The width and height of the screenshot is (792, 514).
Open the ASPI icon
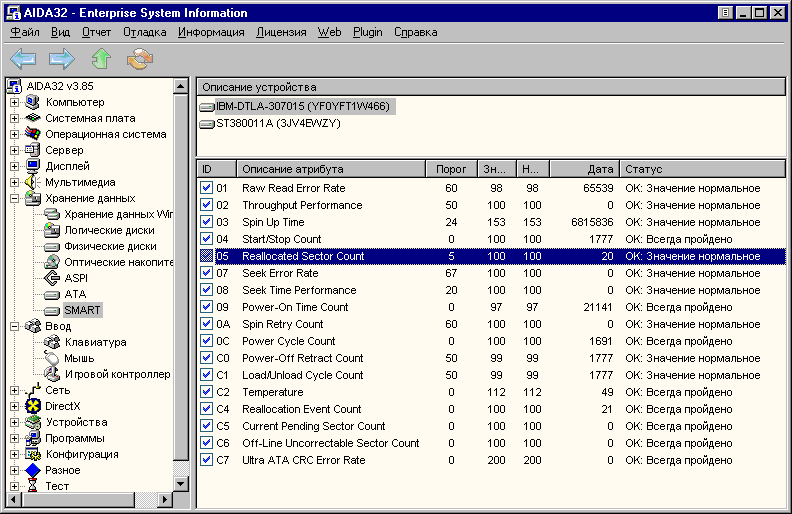click(x=52, y=278)
